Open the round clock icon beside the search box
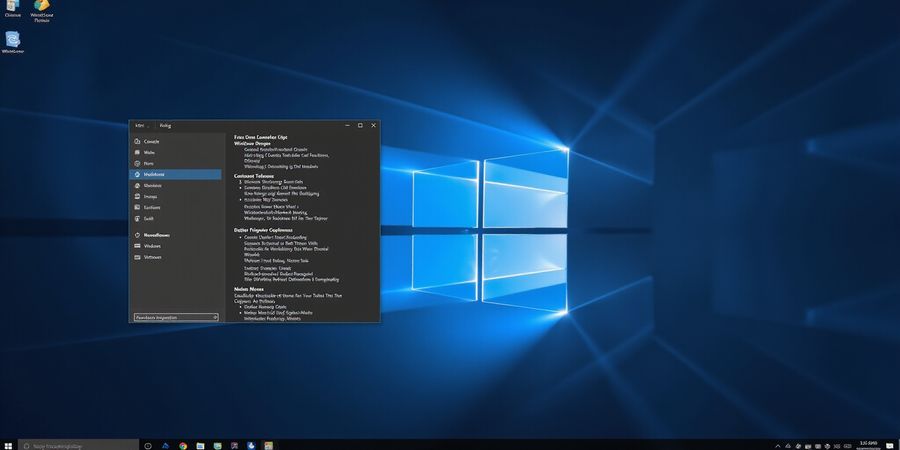900x450 pixels. point(148,445)
